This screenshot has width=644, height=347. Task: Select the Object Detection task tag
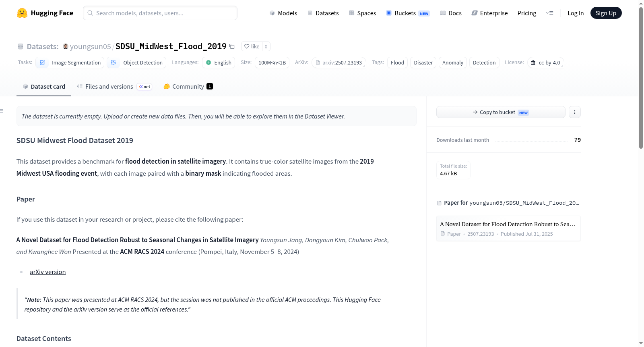(x=136, y=62)
